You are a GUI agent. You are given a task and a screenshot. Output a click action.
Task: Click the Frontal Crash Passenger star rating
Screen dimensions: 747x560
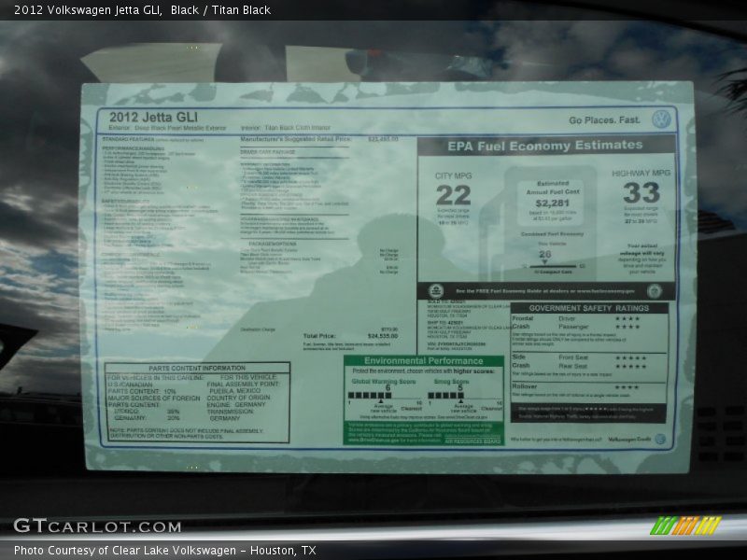pyautogui.click(x=627, y=327)
